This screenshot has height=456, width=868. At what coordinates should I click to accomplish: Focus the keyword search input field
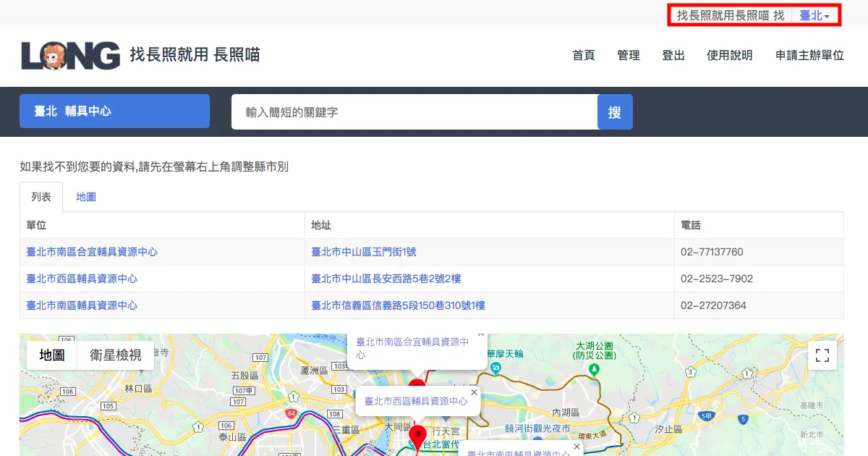tap(414, 112)
